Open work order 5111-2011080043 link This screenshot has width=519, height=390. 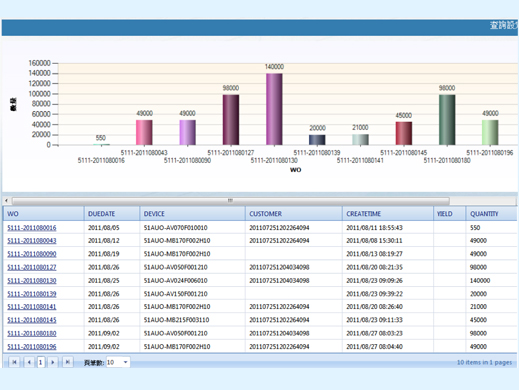(x=32, y=241)
